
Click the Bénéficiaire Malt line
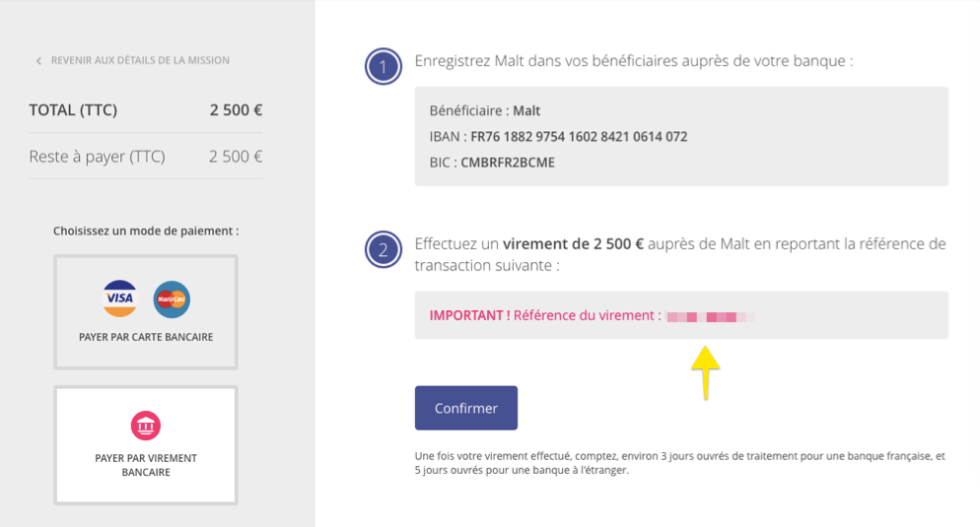(x=484, y=110)
